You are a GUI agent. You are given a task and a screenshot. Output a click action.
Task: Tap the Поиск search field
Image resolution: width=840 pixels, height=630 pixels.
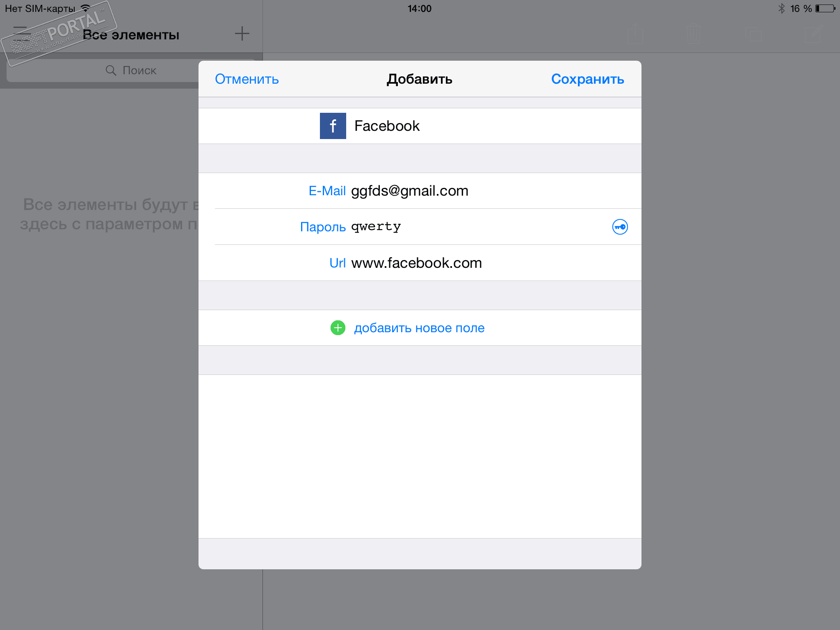pos(131,71)
